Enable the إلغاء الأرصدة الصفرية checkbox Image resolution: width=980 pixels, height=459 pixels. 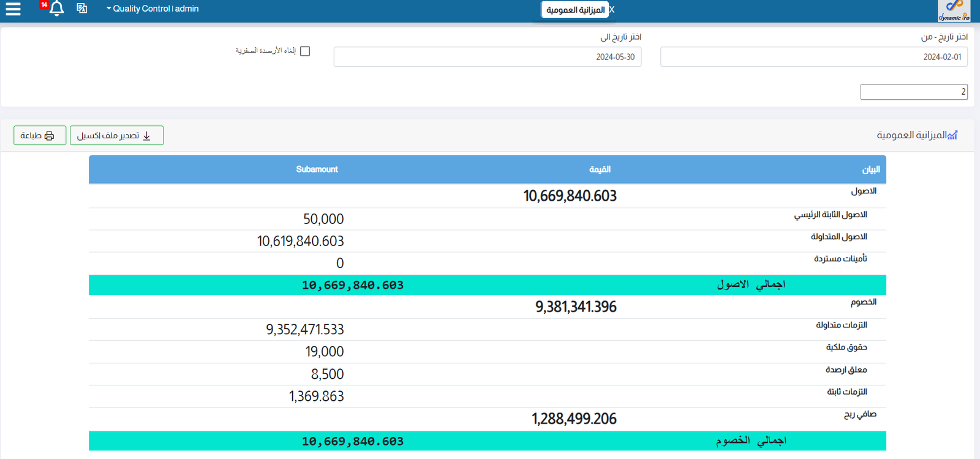click(305, 51)
